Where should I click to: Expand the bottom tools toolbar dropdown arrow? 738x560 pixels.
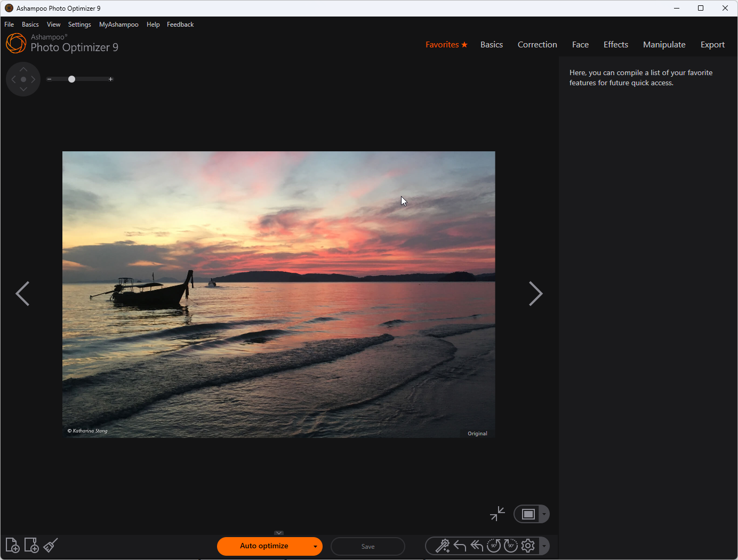click(x=544, y=546)
